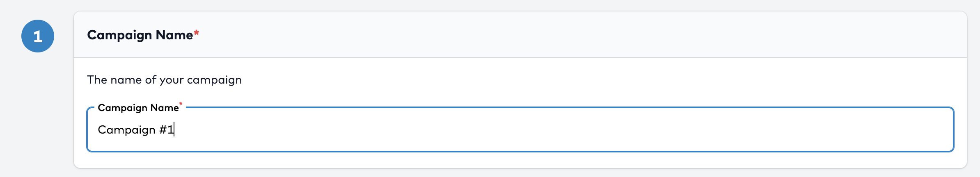The image size is (980, 177).
Task: Click on the "Campaign #1" text value
Action: point(135,130)
